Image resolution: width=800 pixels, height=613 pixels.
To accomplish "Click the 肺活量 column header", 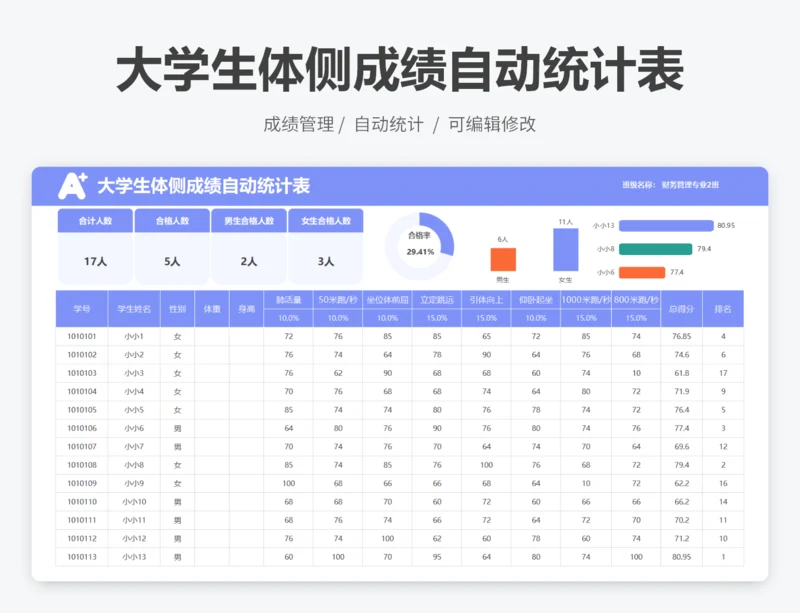I will 289,300.
